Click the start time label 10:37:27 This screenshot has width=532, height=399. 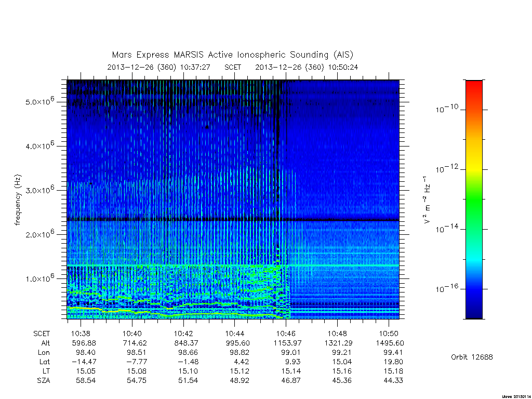coord(195,67)
